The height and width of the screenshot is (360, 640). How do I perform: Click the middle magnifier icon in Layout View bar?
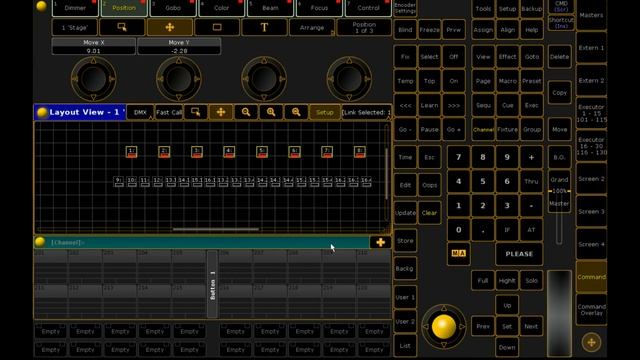pos(271,112)
